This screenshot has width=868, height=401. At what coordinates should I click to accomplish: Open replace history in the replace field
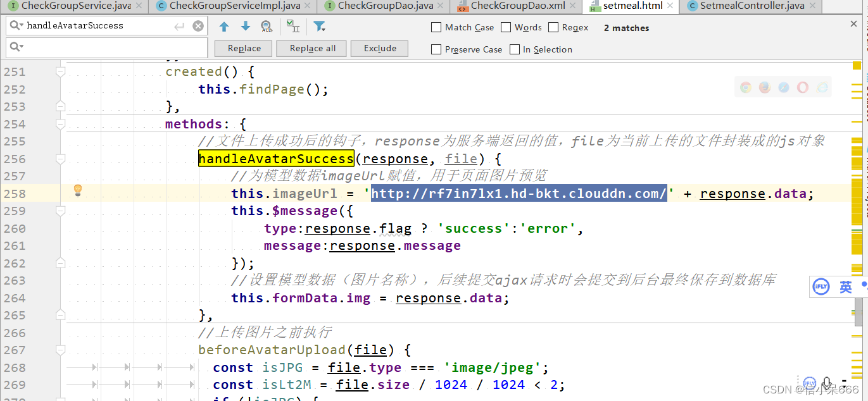tap(16, 47)
